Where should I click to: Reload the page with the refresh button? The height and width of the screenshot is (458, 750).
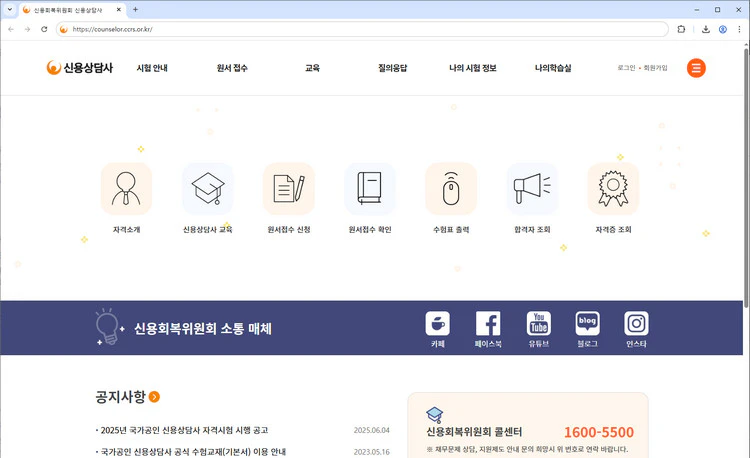(x=44, y=29)
